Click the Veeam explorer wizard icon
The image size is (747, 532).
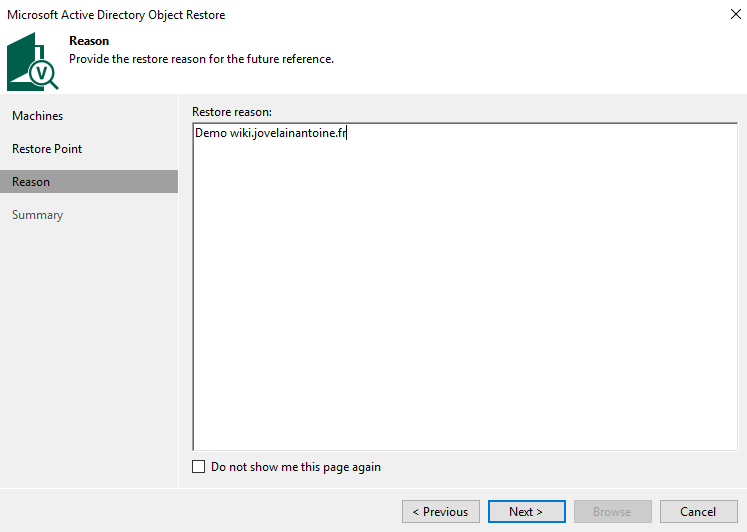coord(32,61)
